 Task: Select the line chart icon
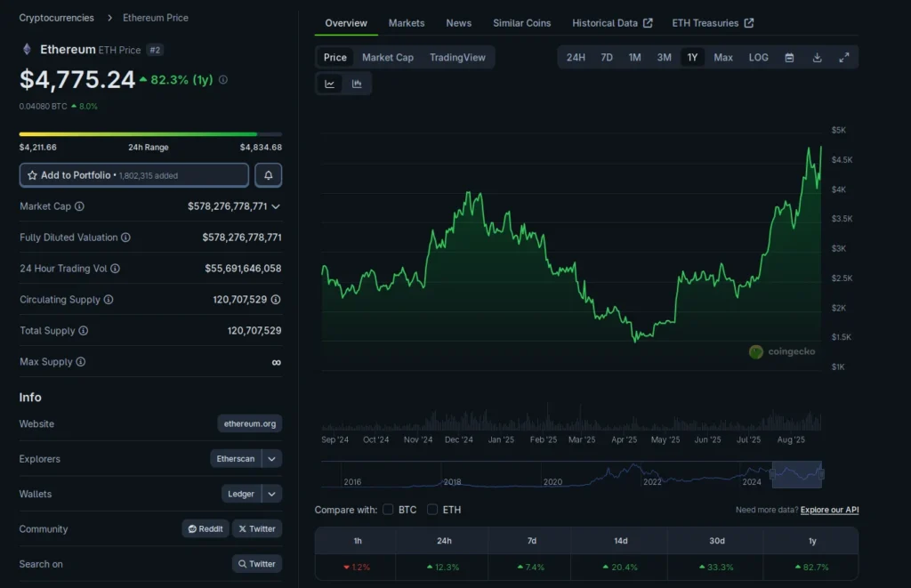[329, 84]
